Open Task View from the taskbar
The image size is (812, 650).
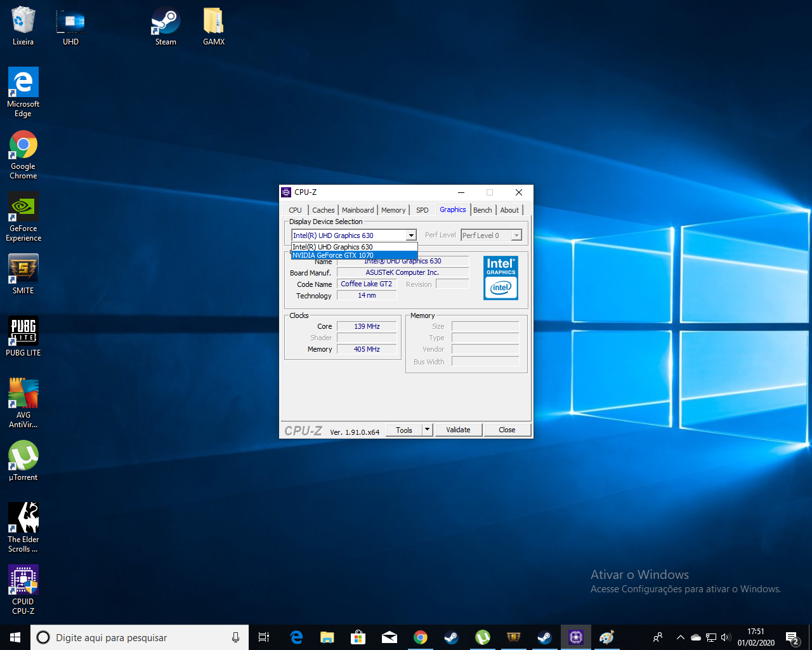(264, 637)
